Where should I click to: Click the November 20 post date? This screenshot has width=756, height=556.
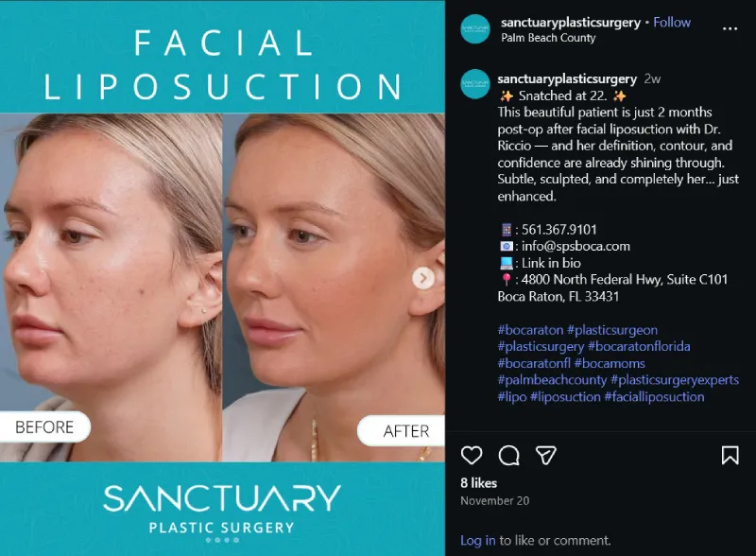pos(494,501)
